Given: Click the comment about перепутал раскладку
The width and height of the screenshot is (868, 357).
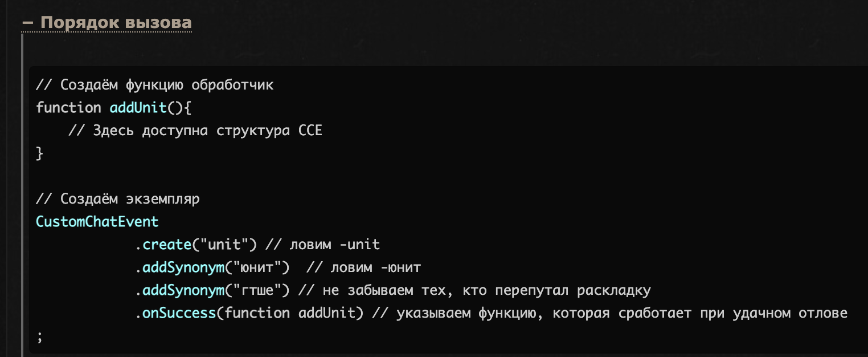Looking at the screenshot, I should tap(474, 290).
